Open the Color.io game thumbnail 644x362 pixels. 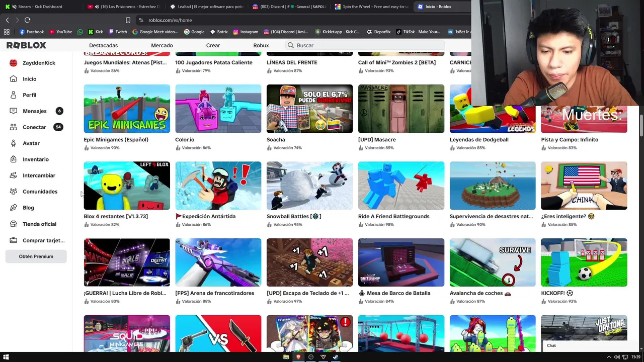[x=218, y=109]
